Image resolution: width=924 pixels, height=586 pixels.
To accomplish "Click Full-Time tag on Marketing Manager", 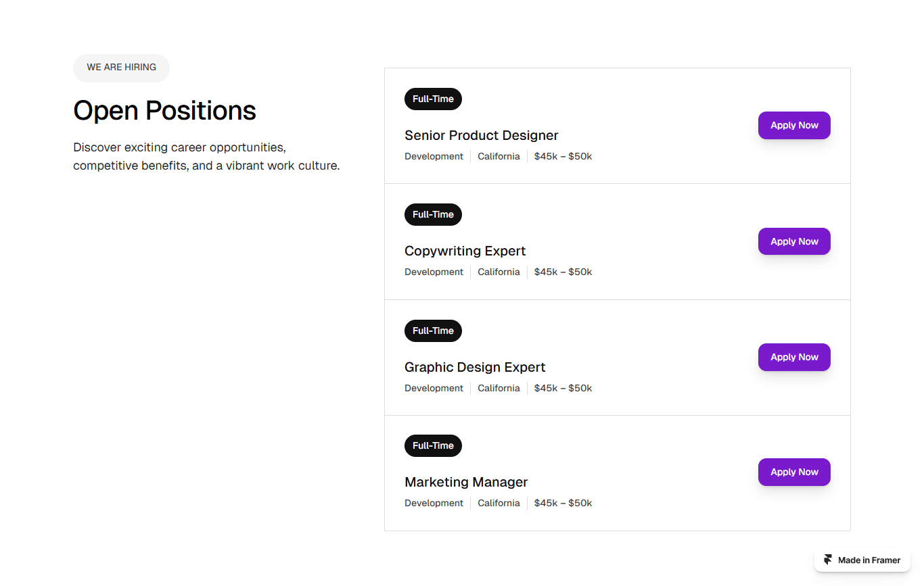I will point(433,445).
